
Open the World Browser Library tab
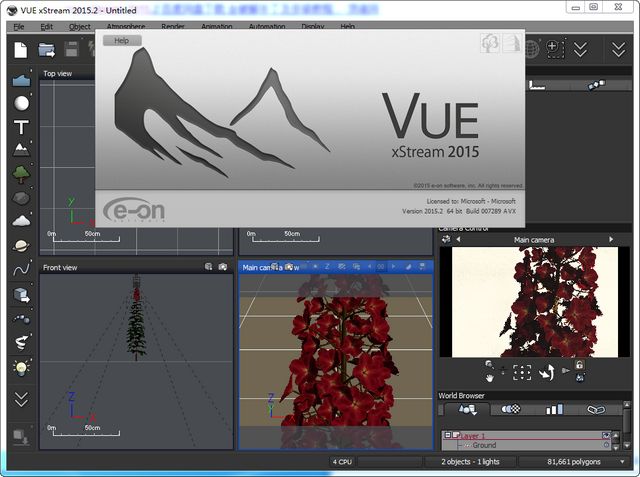[554, 409]
